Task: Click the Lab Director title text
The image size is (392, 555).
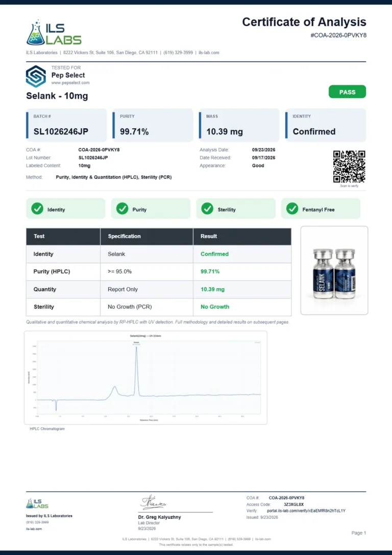Action: [149, 523]
